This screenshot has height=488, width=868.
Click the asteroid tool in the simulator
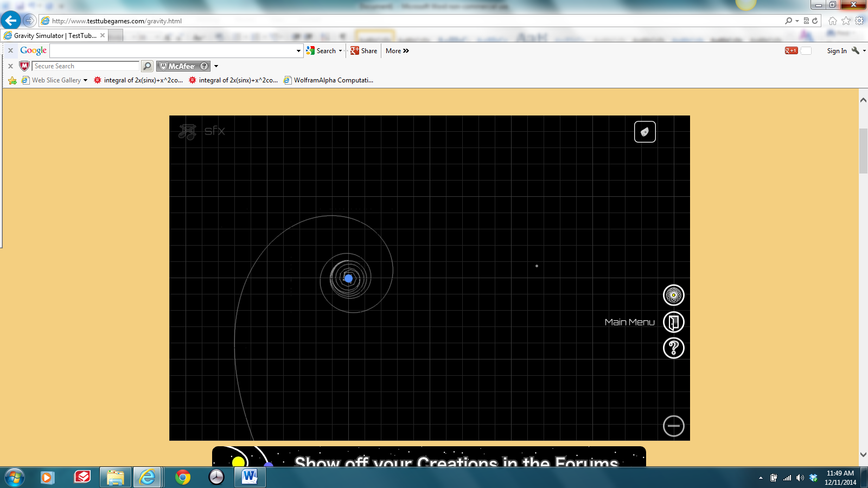[x=644, y=132]
